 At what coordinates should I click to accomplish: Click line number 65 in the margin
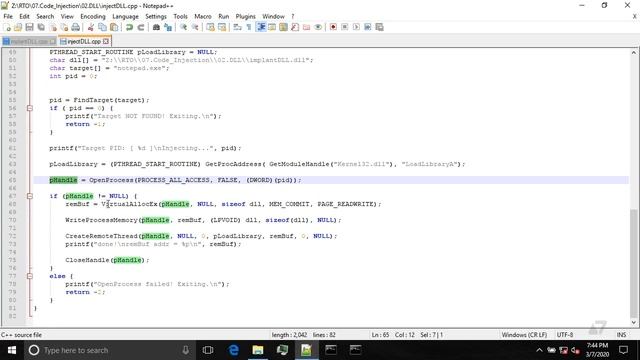(12, 180)
